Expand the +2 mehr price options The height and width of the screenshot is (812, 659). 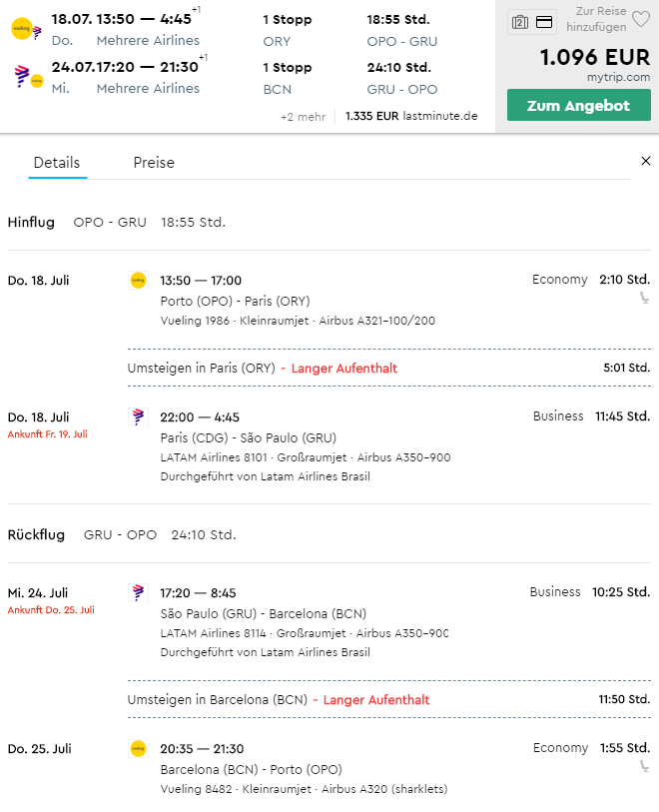(x=303, y=117)
